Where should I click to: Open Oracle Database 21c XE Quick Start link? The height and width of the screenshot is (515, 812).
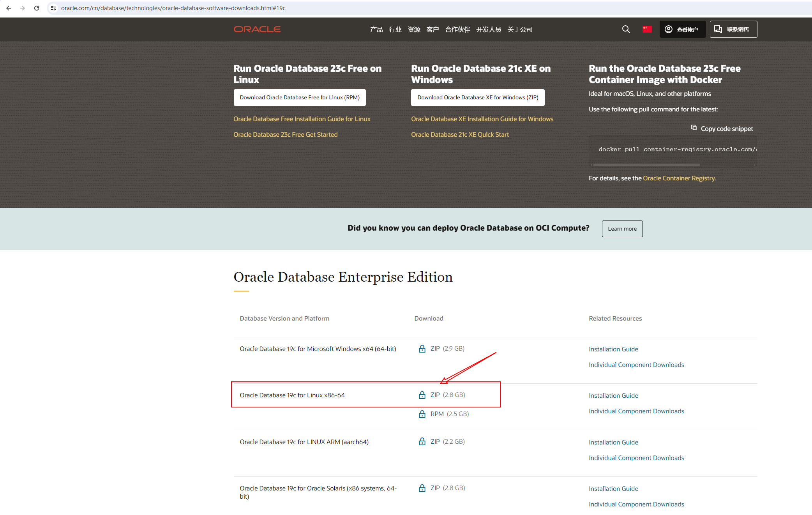pos(460,134)
